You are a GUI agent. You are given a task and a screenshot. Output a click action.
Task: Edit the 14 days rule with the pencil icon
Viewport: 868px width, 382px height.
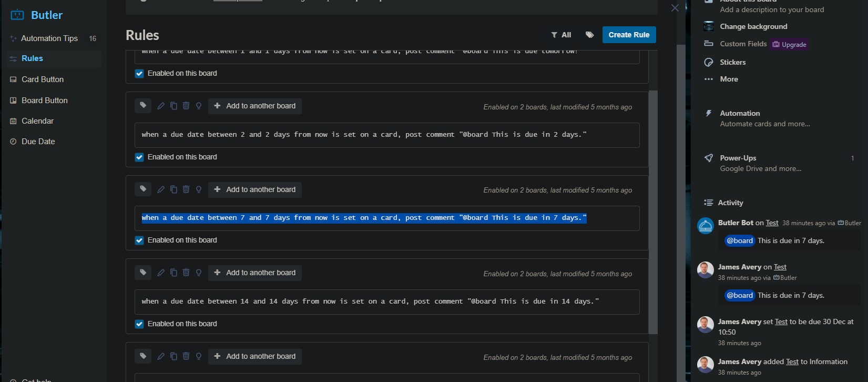pyautogui.click(x=161, y=273)
